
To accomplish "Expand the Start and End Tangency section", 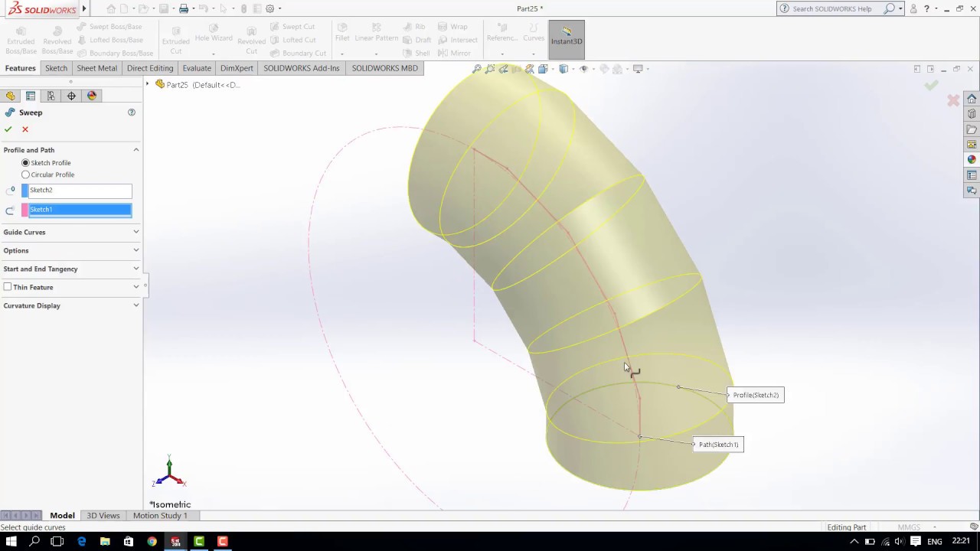I will point(136,269).
